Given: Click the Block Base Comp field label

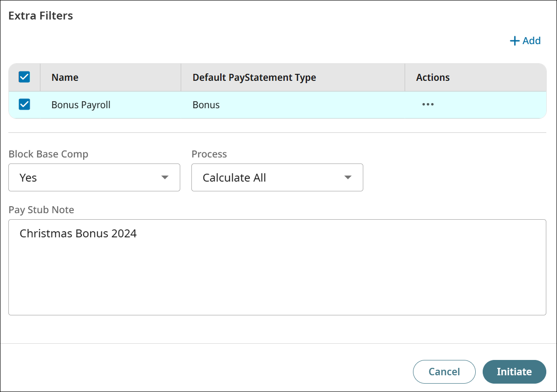Looking at the screenshot, I should point(48,154).
